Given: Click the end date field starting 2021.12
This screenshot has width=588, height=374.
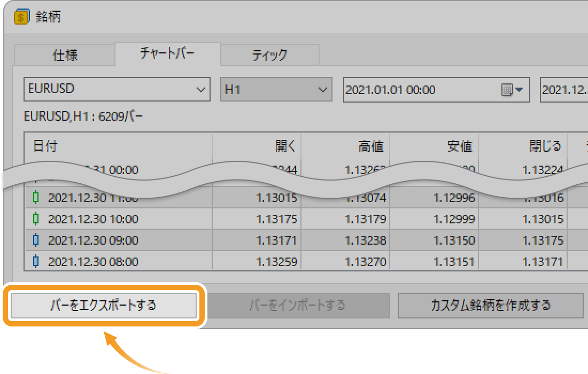Looking at the screenshot, I should [x=564, y=90].
